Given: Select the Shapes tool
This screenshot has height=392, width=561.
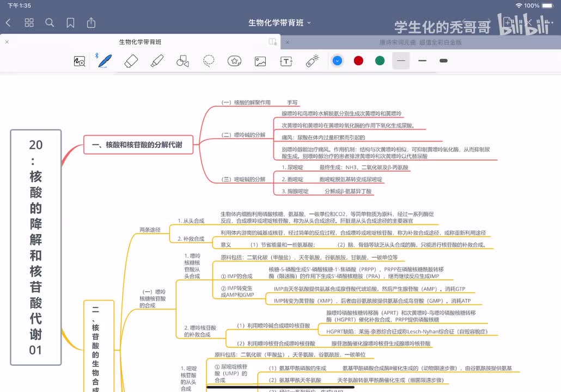Looking at the screenshot, I should [183, 61].
